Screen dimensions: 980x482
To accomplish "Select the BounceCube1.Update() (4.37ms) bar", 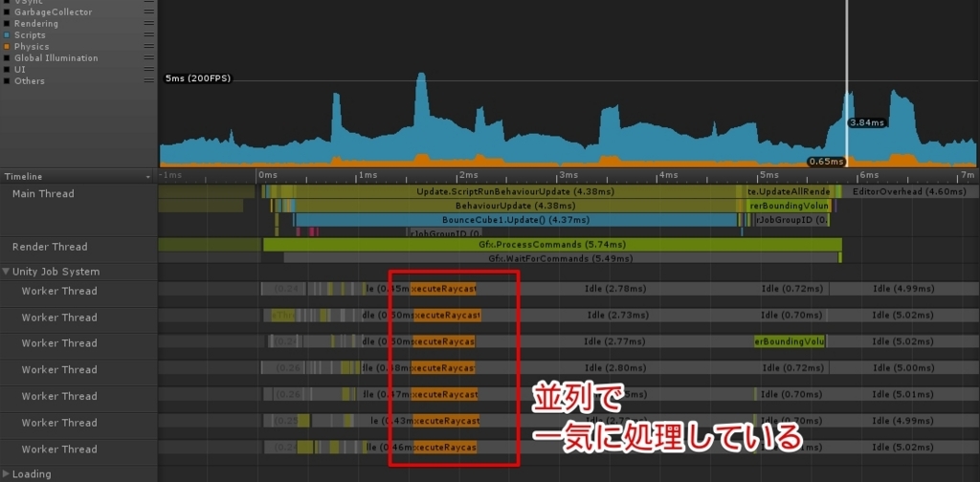I will 516,220.
